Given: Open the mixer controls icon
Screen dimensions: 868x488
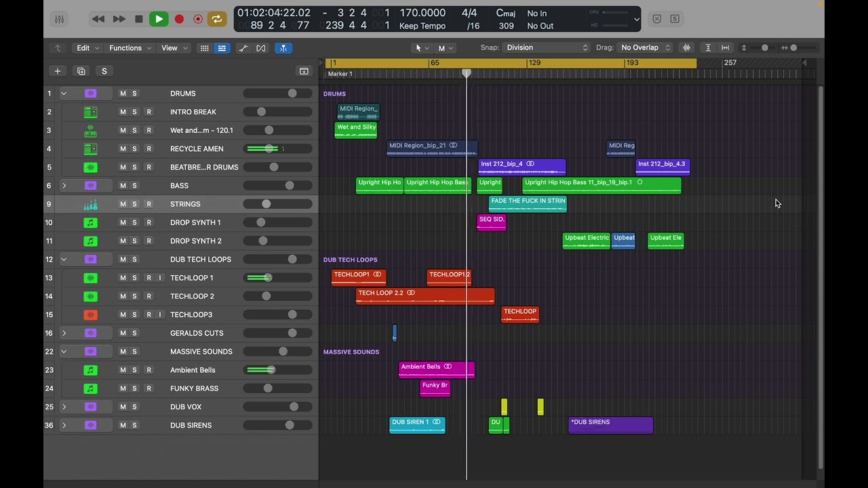Looking at the screenshot, I should point(60,19).
